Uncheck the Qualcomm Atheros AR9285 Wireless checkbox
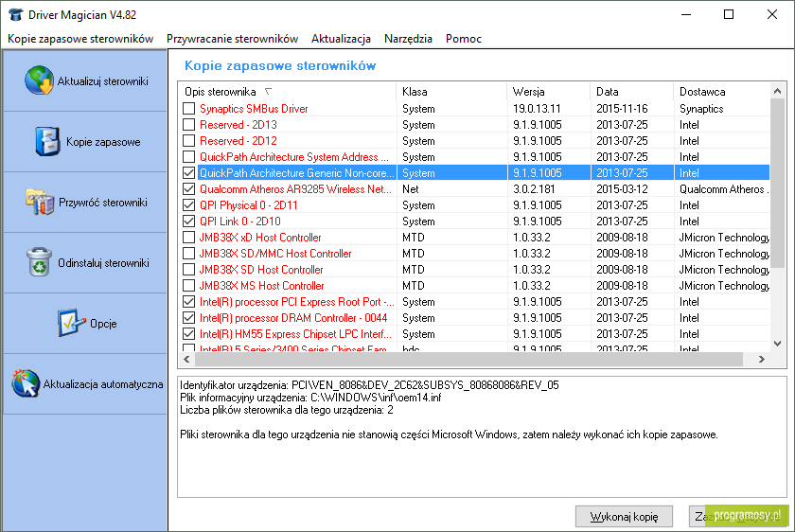Screen dimensions: 795x532 pos(188,189)
